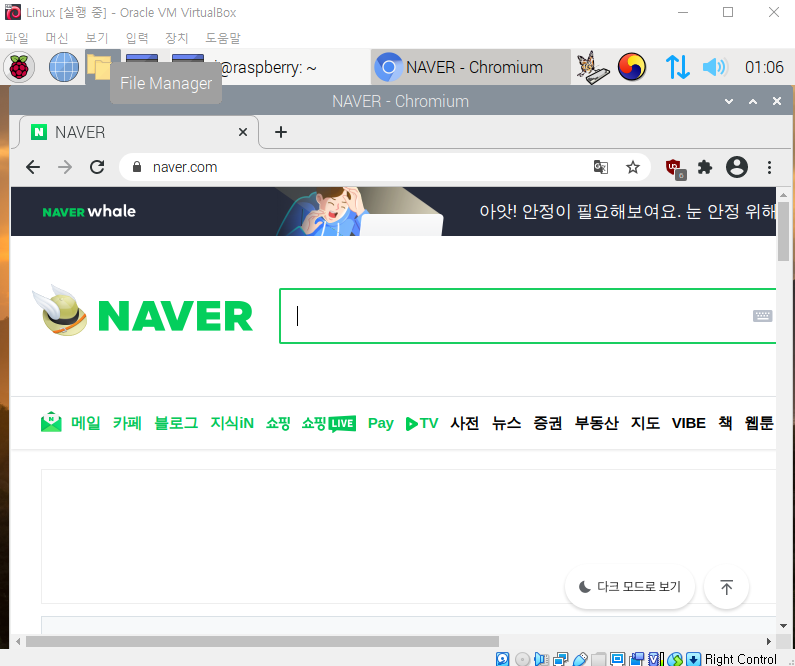Click VirtualBox shared folders status icon
Screen dimensions: 795x666
(x=598, y=659)
